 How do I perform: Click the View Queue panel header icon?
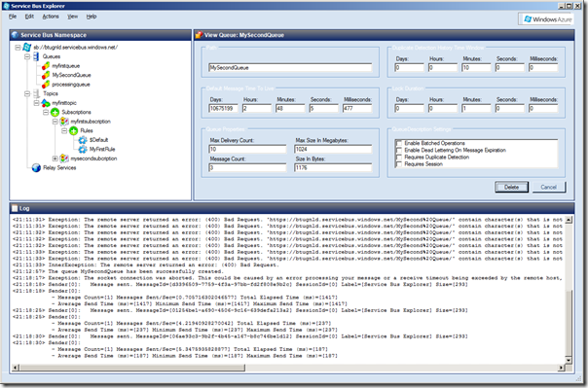pyautogui.click(x=199, y=35)
